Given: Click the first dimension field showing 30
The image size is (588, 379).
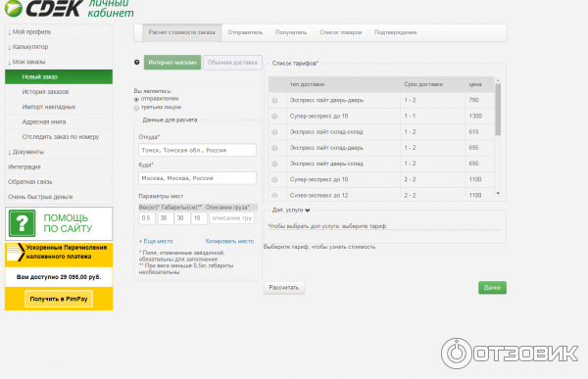Looking at the screenshot, I should (x=166, y=218).
